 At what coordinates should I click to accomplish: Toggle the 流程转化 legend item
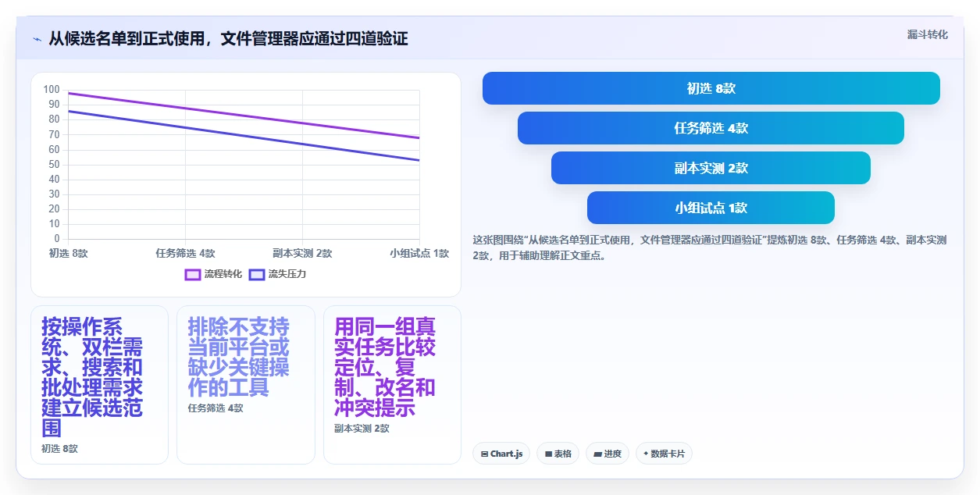pyautogui.click(x=213, y=274)
